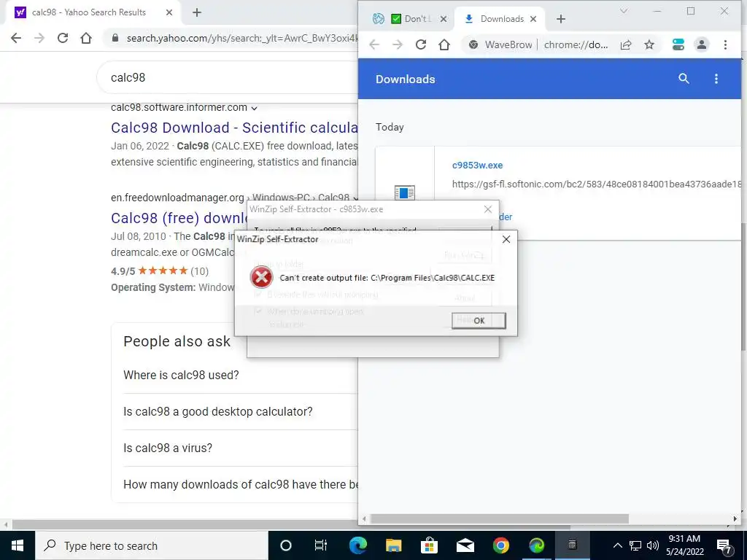Open Task View on taskbar

(x=321, y=545)
